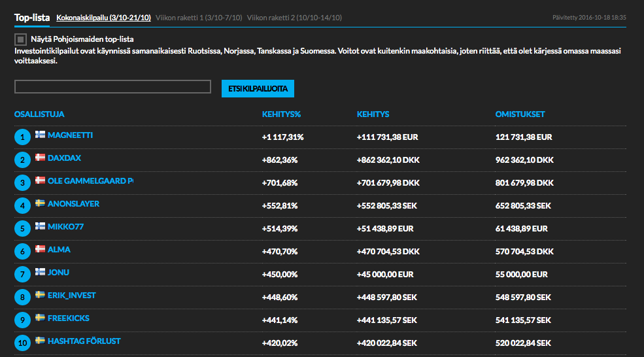Click the Finnish flag next to MIKKO77
This screenshot has height=357, width=644.
[x=41, y=226]
